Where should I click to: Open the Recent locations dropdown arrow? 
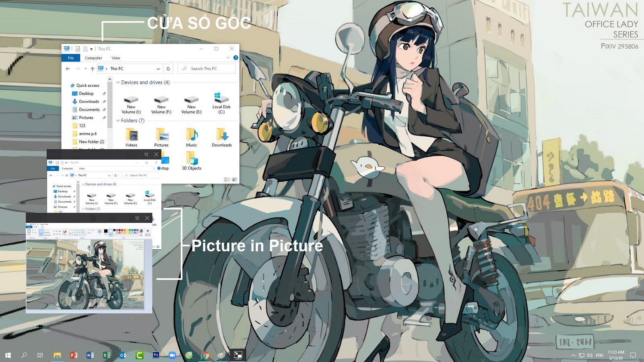click(x=86, y=69)
